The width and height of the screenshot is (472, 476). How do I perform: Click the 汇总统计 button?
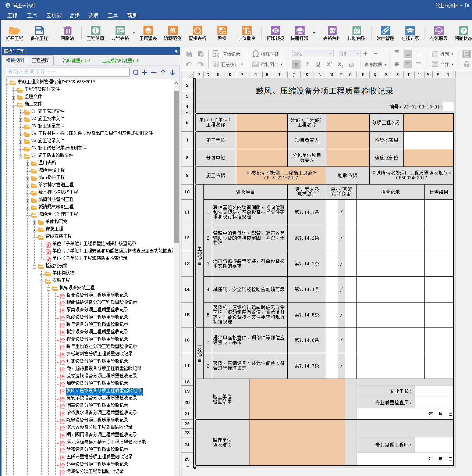click(x=228, y=64)
